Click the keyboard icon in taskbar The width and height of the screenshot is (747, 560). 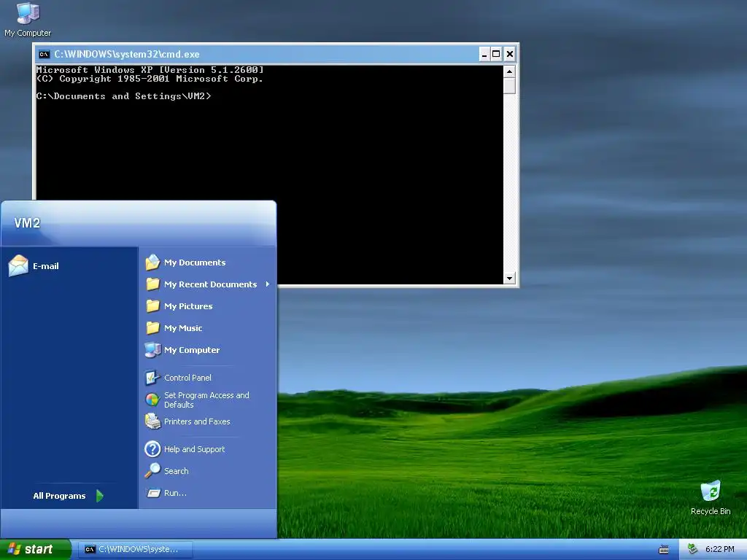(664, 550)
